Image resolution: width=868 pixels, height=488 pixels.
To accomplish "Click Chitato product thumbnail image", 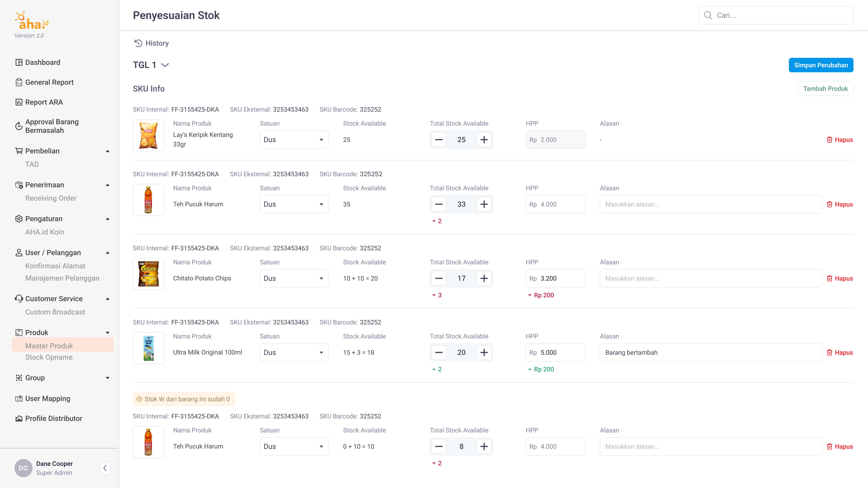I will (x=148, y=274).
